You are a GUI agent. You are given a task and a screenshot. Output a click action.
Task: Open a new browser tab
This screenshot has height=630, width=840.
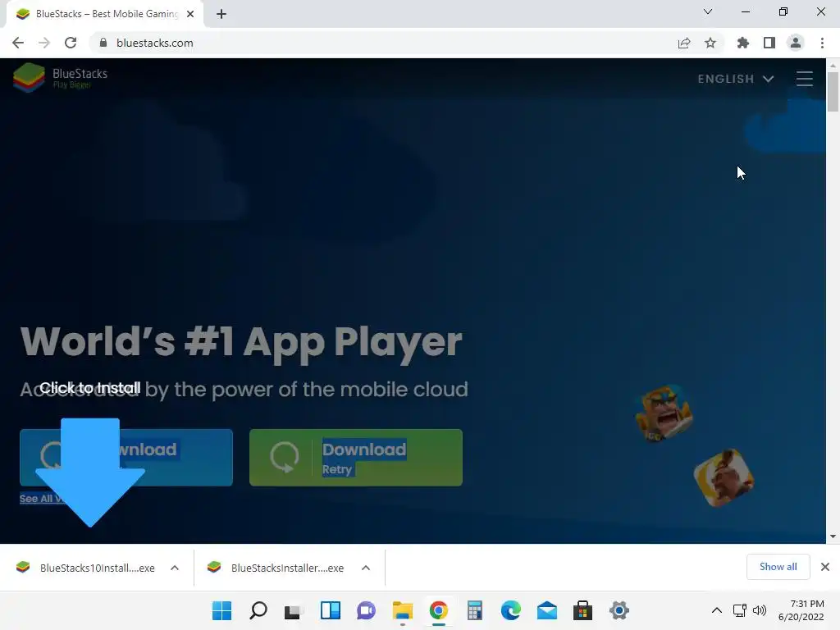[x=221, y=14]
